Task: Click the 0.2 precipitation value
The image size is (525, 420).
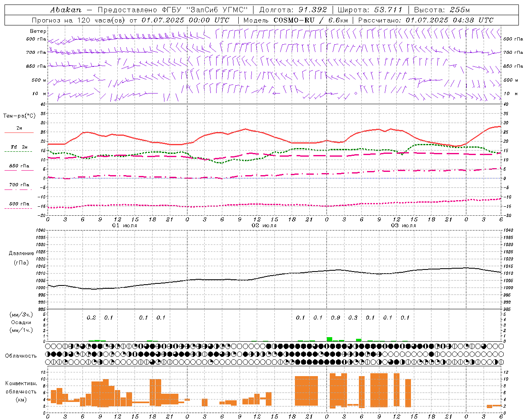Action: [x=91, y=317]
